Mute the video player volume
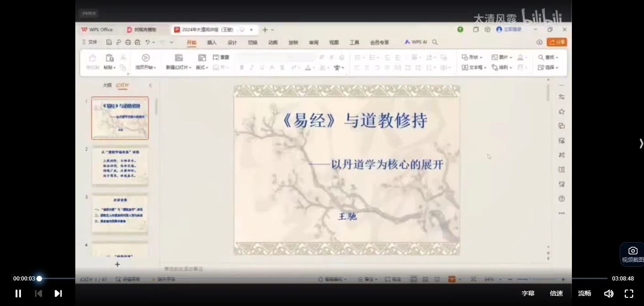Screen dimensions: 644x306 click(x=608, y=293)
